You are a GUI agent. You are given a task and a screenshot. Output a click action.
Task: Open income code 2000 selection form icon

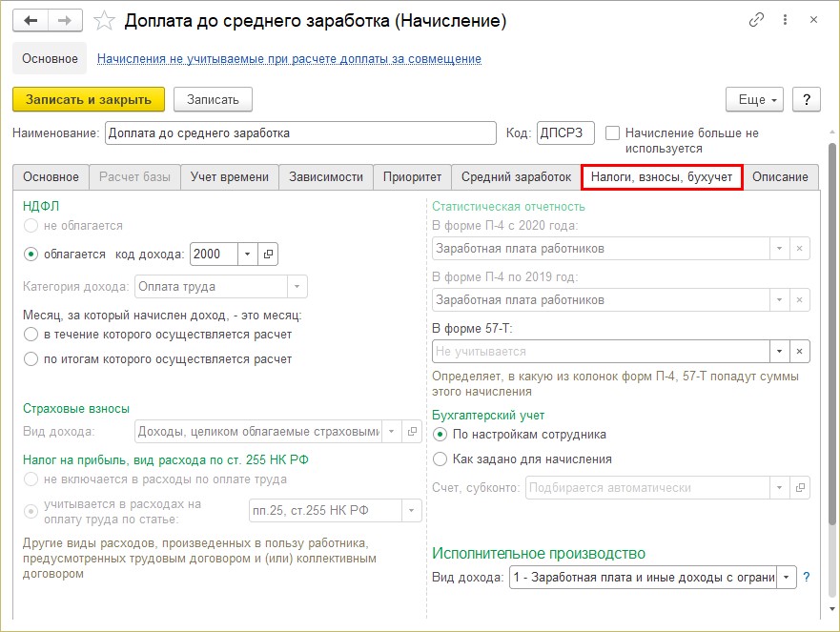pos(268,254)
